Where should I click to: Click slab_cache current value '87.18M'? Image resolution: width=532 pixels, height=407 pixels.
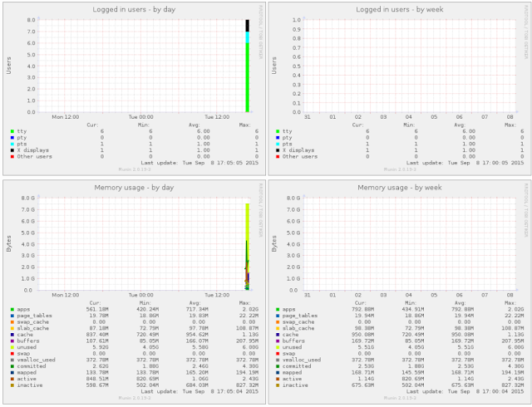point(99,328)
